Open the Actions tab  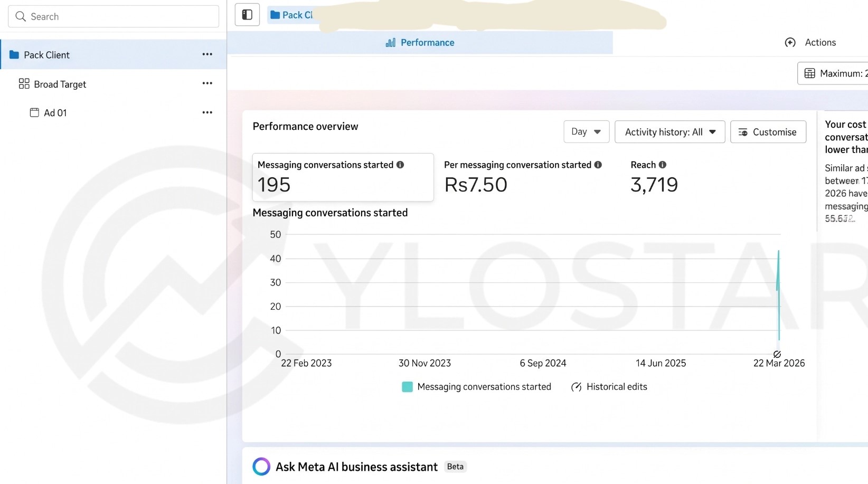click(x=810, y=43)
